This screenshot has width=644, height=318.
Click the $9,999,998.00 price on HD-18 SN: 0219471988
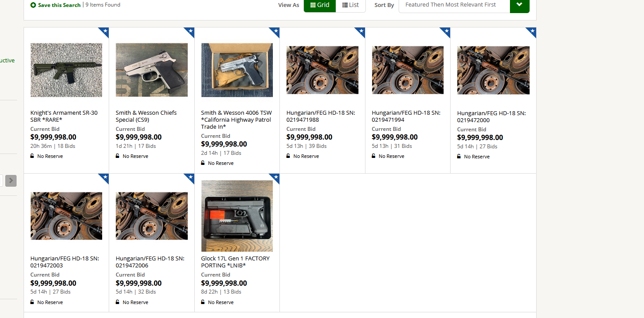(x=310, y=137)
